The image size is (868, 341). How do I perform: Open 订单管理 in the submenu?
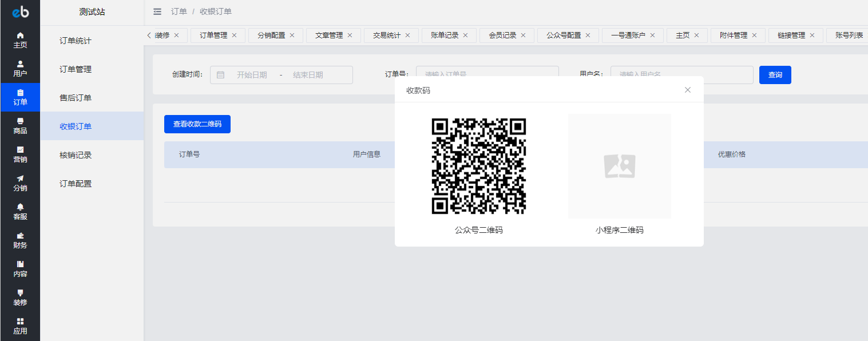pyautogui.click(x=92, y=69)
